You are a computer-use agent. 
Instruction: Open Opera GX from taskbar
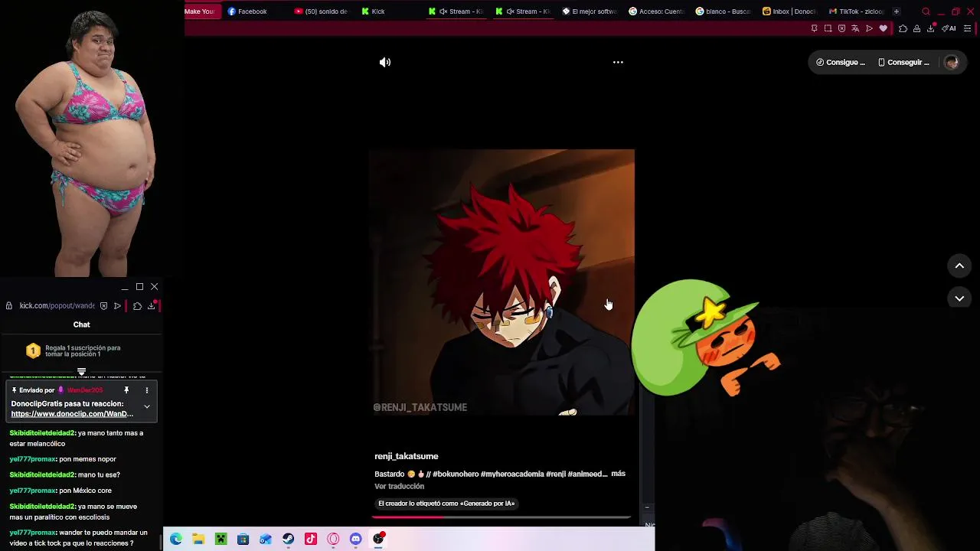(333, 540)
